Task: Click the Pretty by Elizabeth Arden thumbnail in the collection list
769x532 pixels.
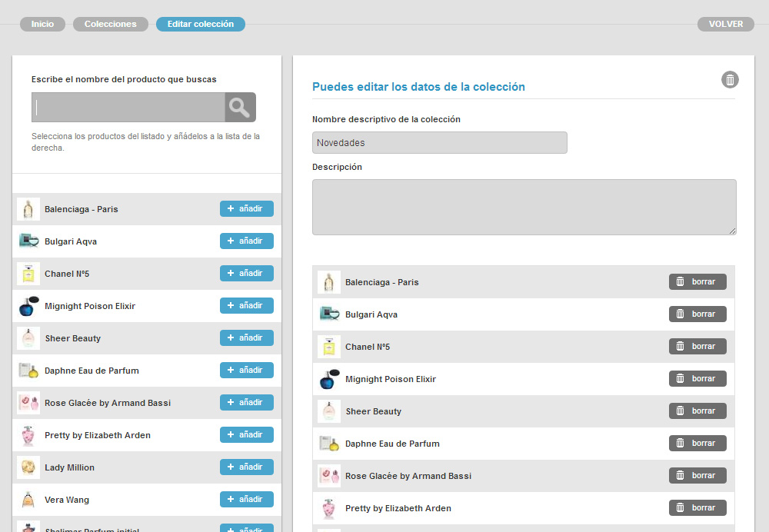Action: [x=329, y=508]
